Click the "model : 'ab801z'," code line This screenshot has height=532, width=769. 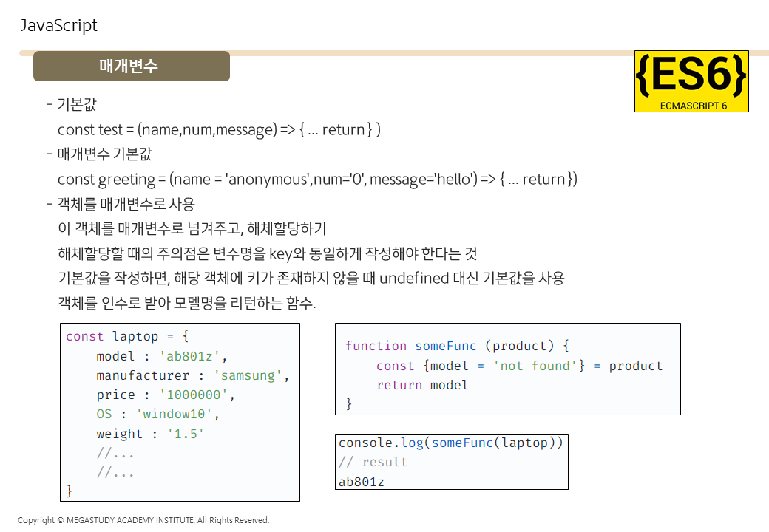(162, 356)
